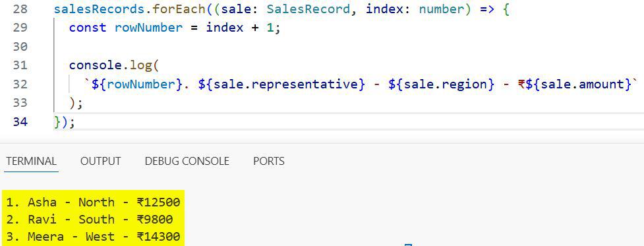Click line number 31 in the gutter

click(20, 65)
